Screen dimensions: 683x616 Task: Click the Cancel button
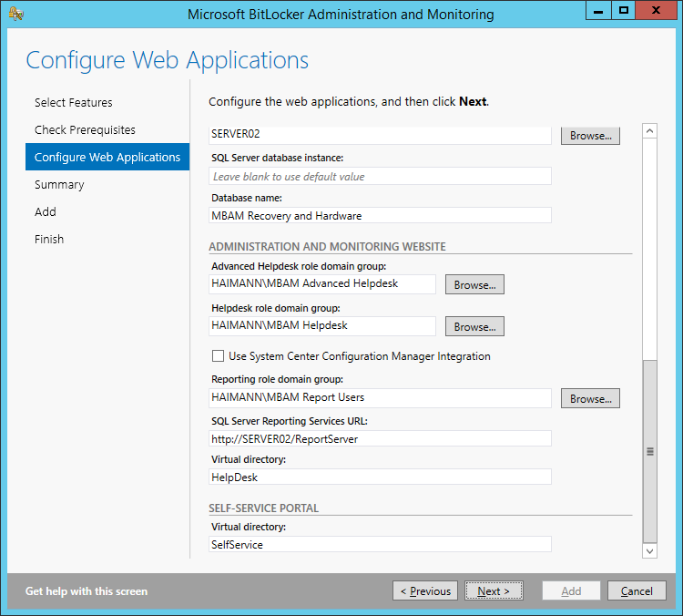click(637, 591)
